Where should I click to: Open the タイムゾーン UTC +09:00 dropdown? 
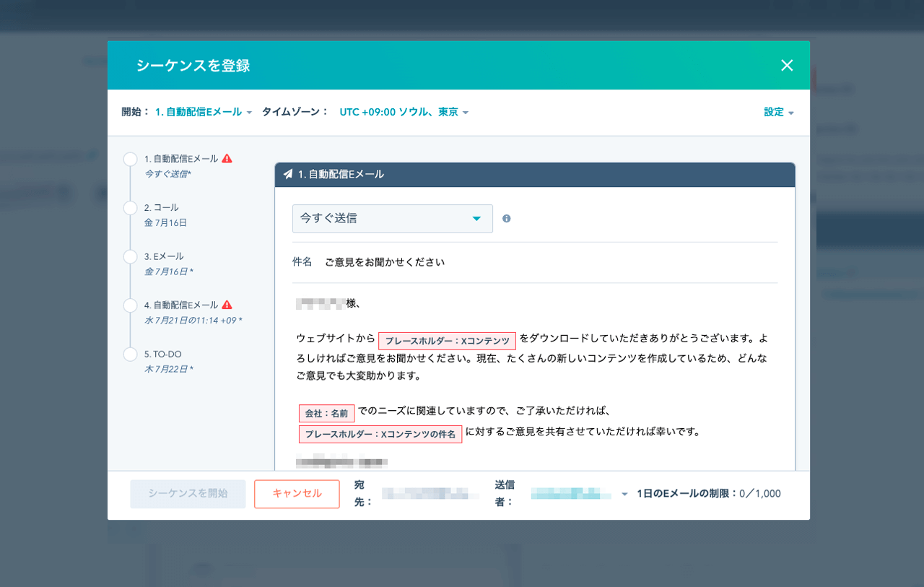(404, 112)
